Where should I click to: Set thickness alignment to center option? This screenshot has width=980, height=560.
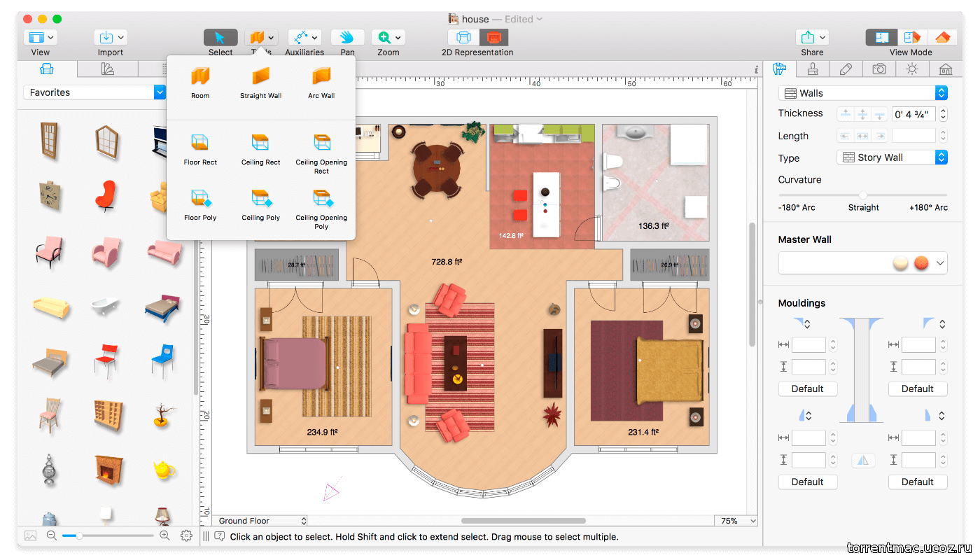862,114
